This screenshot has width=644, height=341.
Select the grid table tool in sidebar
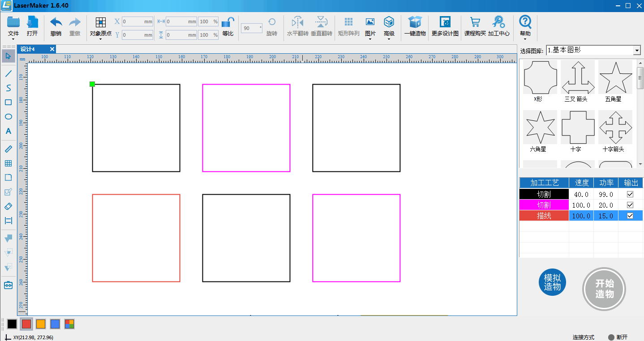[x=8, y=163]
